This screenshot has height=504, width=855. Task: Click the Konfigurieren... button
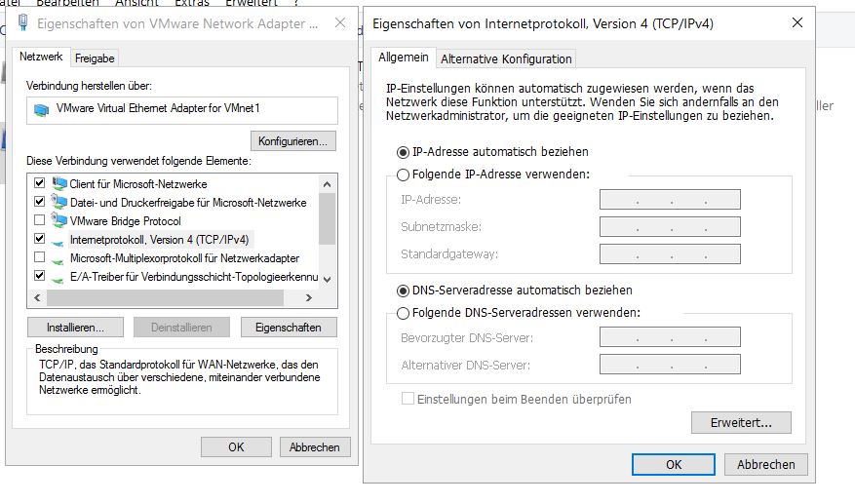point(292,141)
